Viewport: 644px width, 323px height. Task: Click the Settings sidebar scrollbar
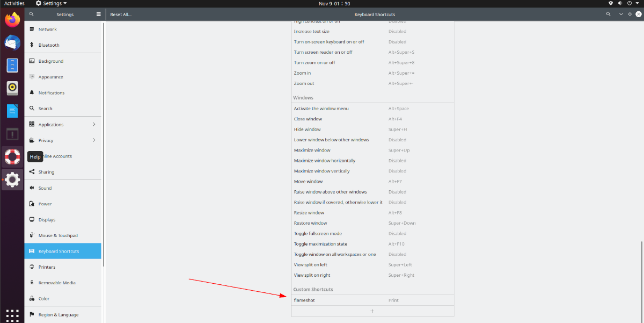click(x=103, y=144)
